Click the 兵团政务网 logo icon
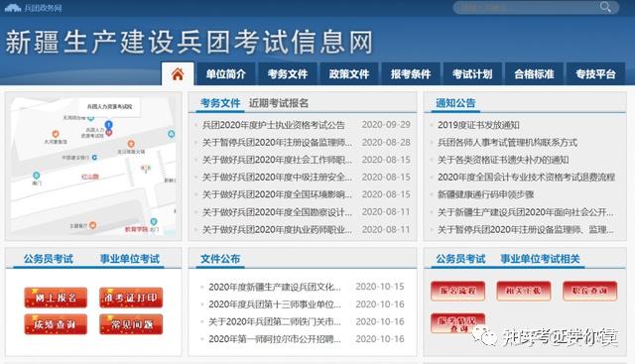Image resolution: width=635 pixels, height=364 pixels. coord(13,8)
